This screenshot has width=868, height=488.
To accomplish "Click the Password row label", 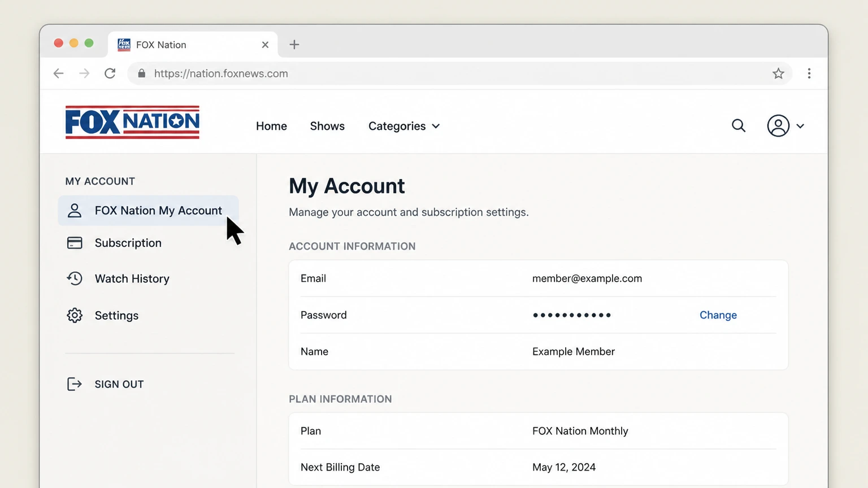I will pos(324,315).
